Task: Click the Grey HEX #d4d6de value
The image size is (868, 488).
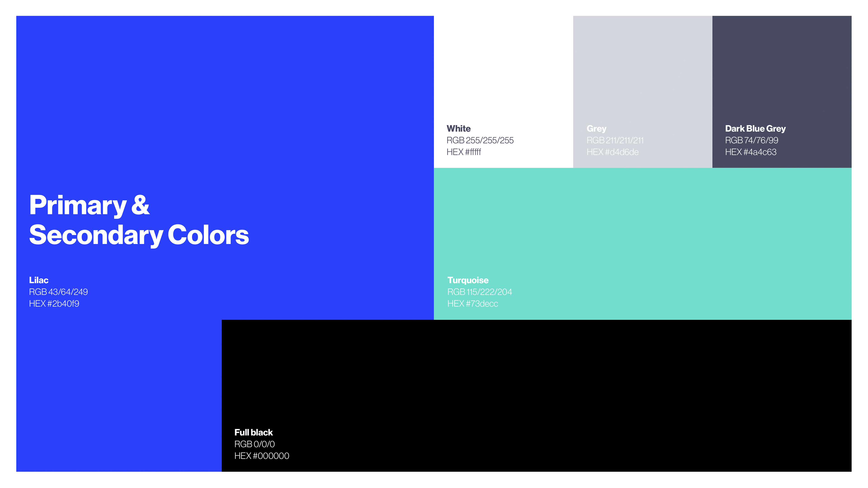Action: coord(612,152)
